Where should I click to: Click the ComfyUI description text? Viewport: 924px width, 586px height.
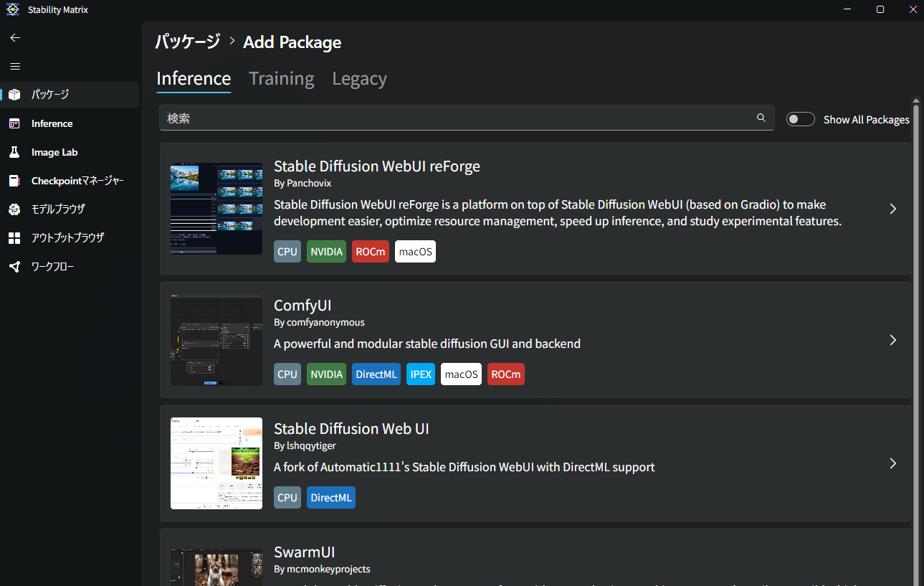(x=427, y=344)
